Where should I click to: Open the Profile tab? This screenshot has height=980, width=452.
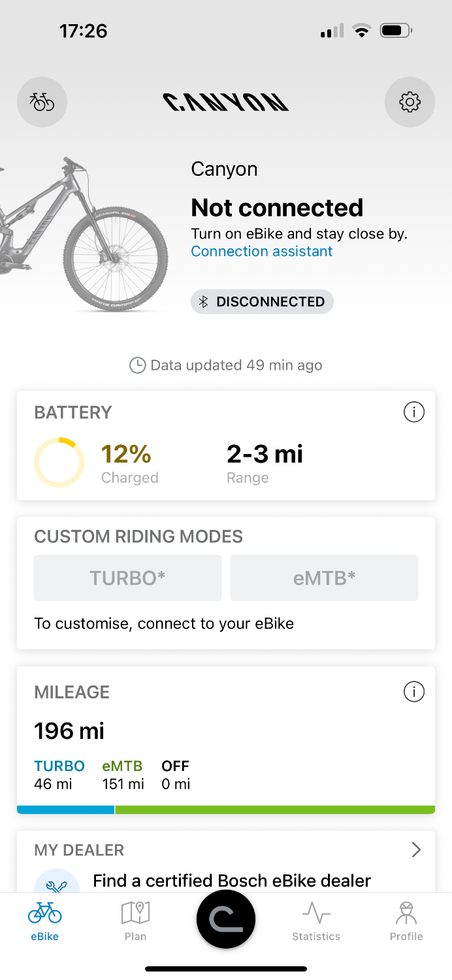point(406,920)
